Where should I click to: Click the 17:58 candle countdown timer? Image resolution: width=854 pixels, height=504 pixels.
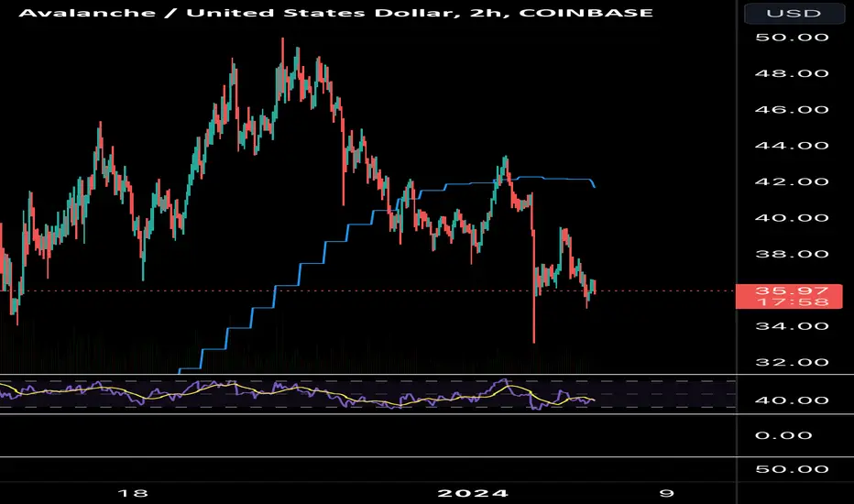(x=792, y=301)
